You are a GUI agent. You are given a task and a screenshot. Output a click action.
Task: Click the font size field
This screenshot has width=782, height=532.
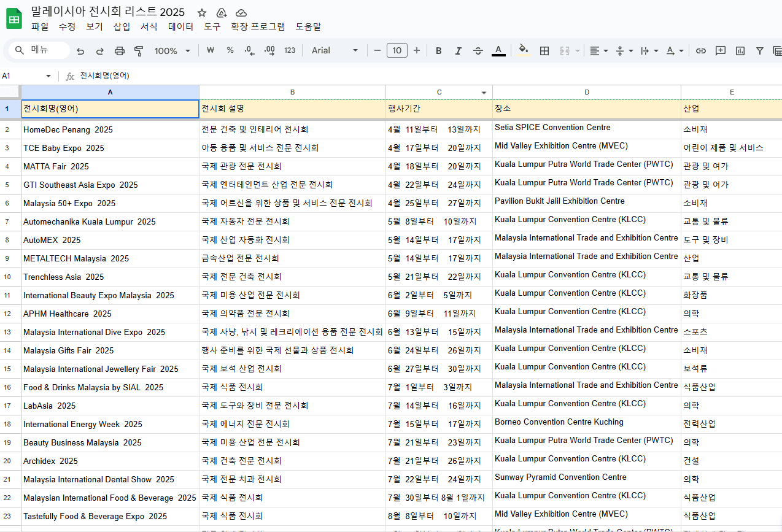coord(397,50)
